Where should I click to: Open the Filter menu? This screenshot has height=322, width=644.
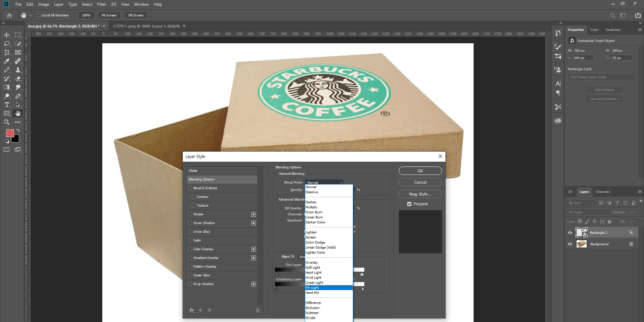click(102, 4)
